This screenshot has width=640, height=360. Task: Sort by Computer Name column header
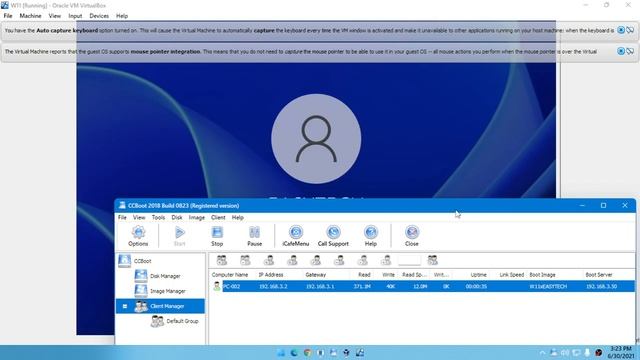pos(230,275)
